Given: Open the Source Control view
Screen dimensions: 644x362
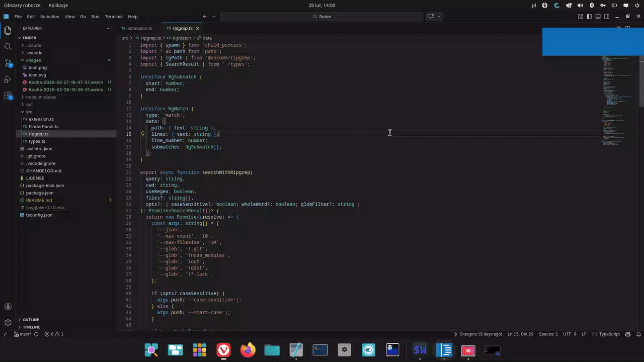Looking at the screenshot, I should tap(8, 63).
